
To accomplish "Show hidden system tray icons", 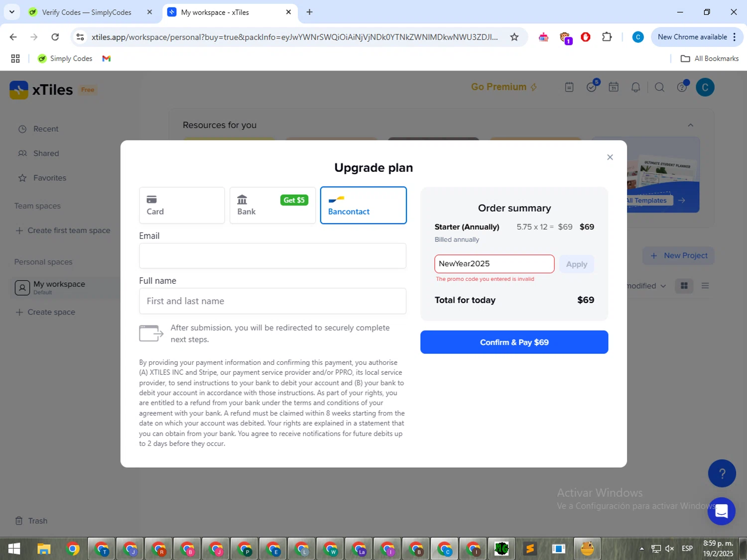I will [x=641, y=549].
